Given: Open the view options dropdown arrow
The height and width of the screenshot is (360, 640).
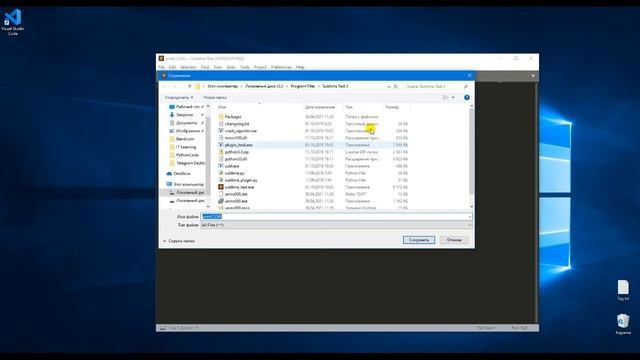Looking at the screenshot, I should coord(453,98).
